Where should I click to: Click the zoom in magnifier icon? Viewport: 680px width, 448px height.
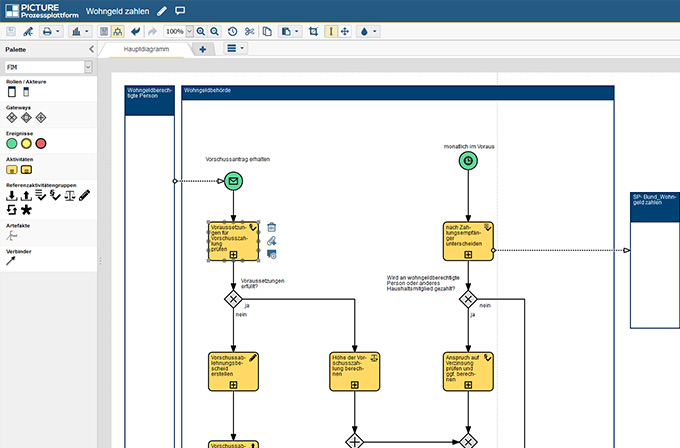coord(201,31)
